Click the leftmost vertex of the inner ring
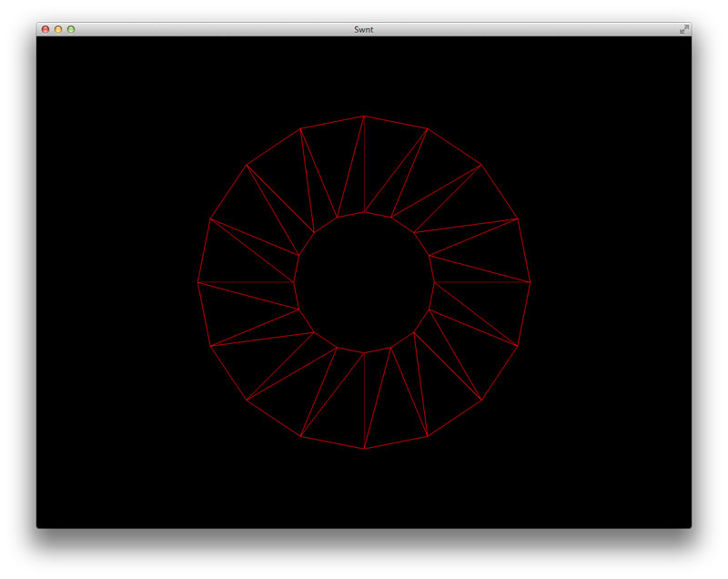The height and width of the screenshot is (579, 728). 294,282
